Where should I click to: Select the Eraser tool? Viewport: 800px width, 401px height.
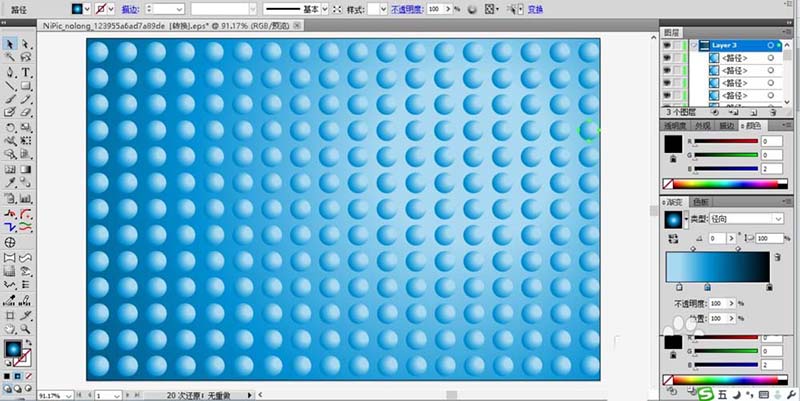(26, 114)
